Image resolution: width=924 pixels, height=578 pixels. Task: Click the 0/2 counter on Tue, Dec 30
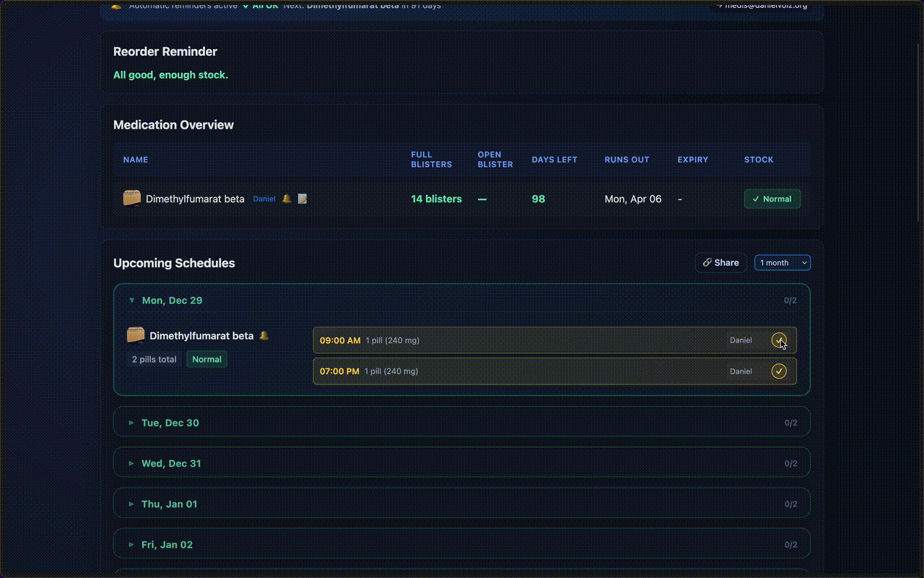coord(791,423)
